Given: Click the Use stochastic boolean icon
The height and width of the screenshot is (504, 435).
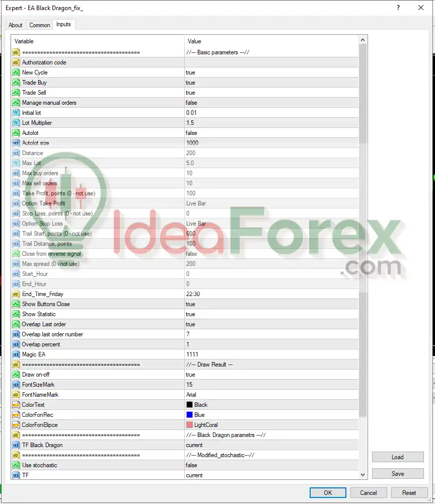Looking at the screenshot, I should (16, 465).
